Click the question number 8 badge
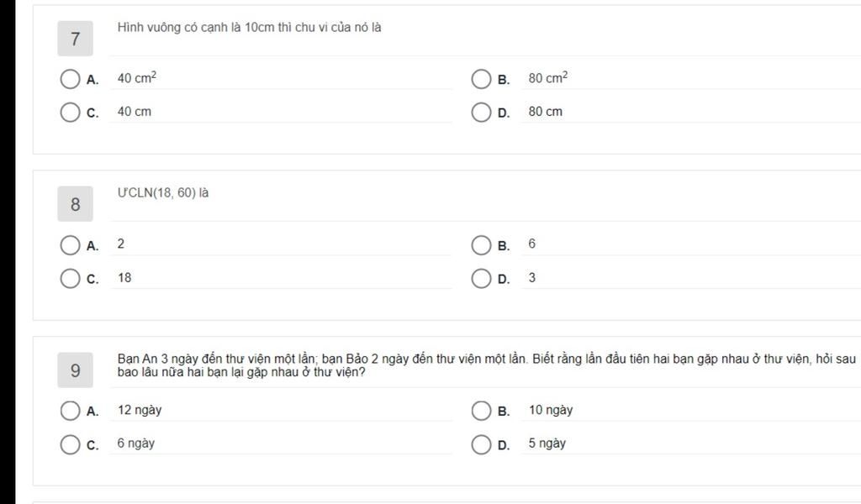Screen dimensions: 861x504 point(75,204)
